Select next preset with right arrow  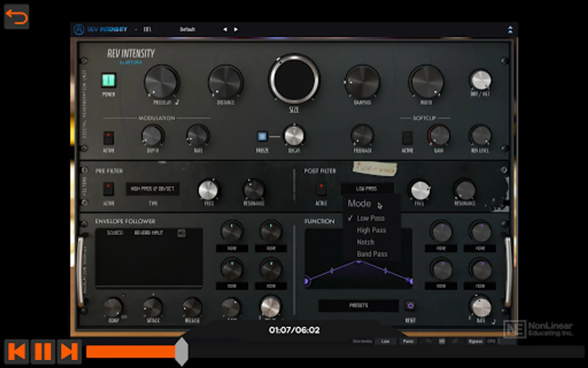click(x=236, y=29)
